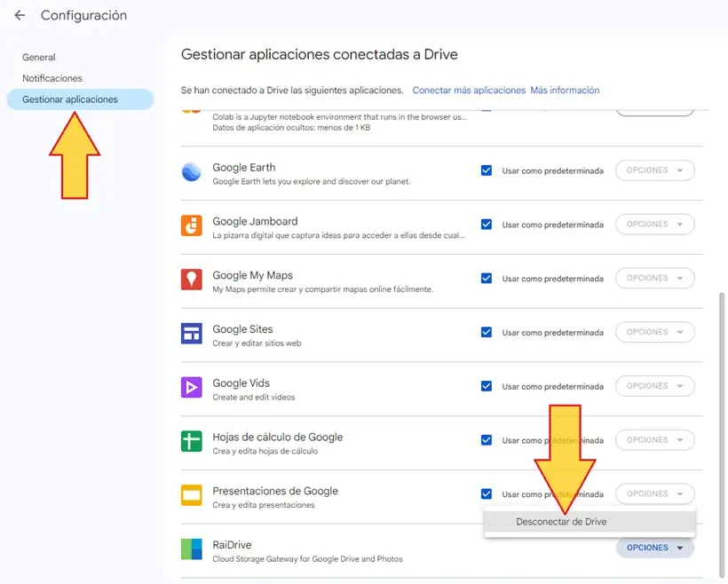Click the Google Vids play icon

point(191,387)
